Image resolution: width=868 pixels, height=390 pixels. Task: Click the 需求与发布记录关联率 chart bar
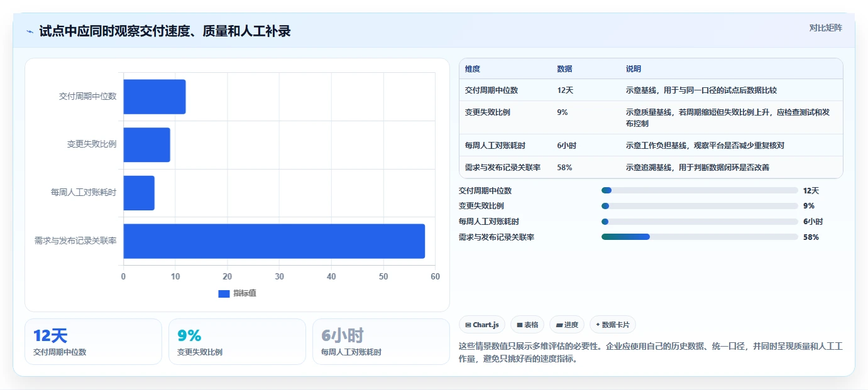click(x=274, y=241)
